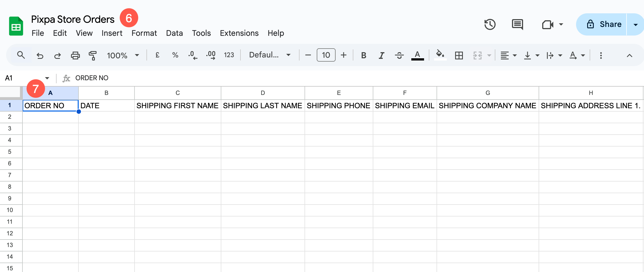Expand the merge cells dropdown arrow

[489, 56]
